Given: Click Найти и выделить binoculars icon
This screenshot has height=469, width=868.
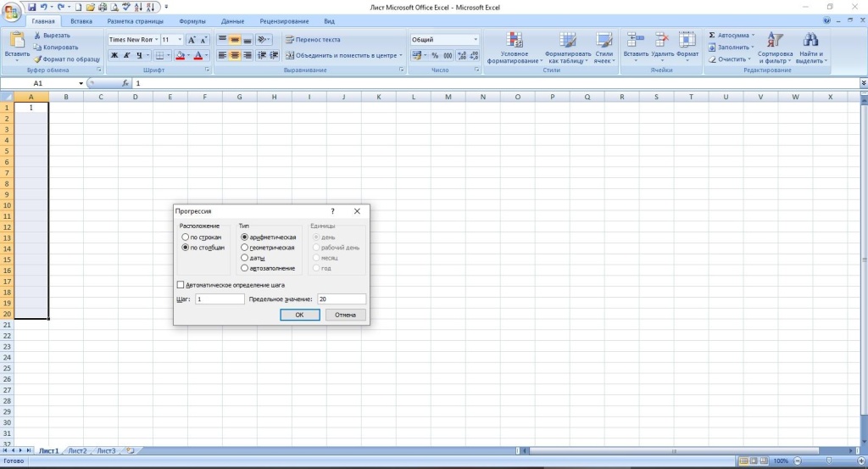Looking at the screenshot, I should pyautogui.click(x=811, y=48).
